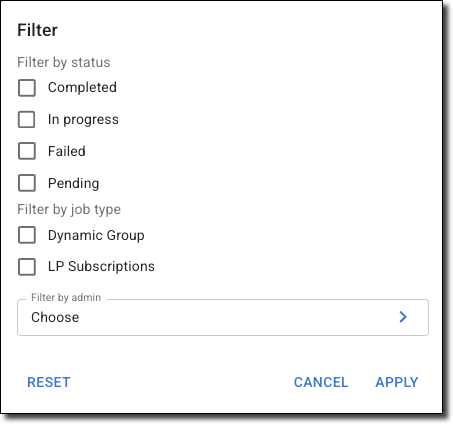Click the blue chevron arrow icon
The height and width of the screenshot is (424, 453).
[403, 317]
